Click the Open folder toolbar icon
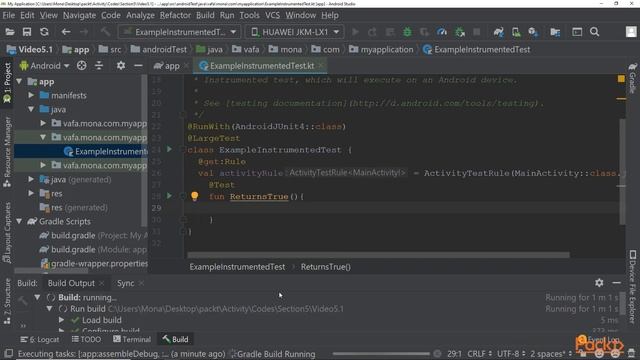 tap(9, 32)
